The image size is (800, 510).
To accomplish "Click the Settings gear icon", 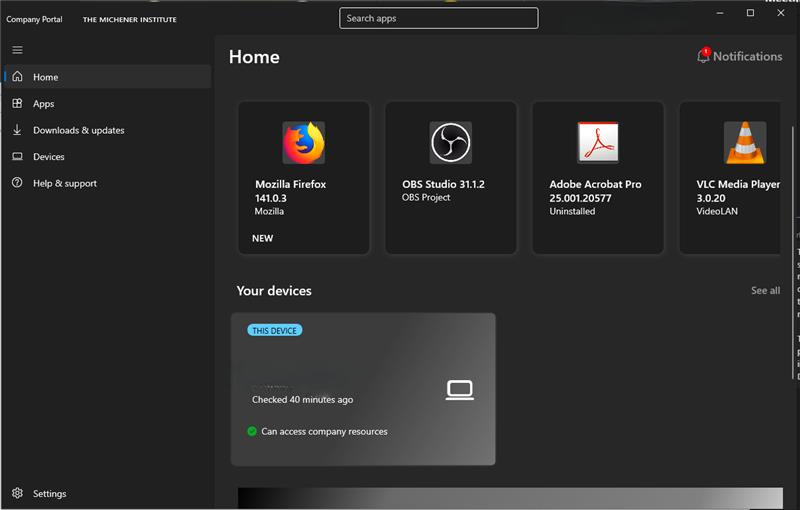I will click(17, 493).
